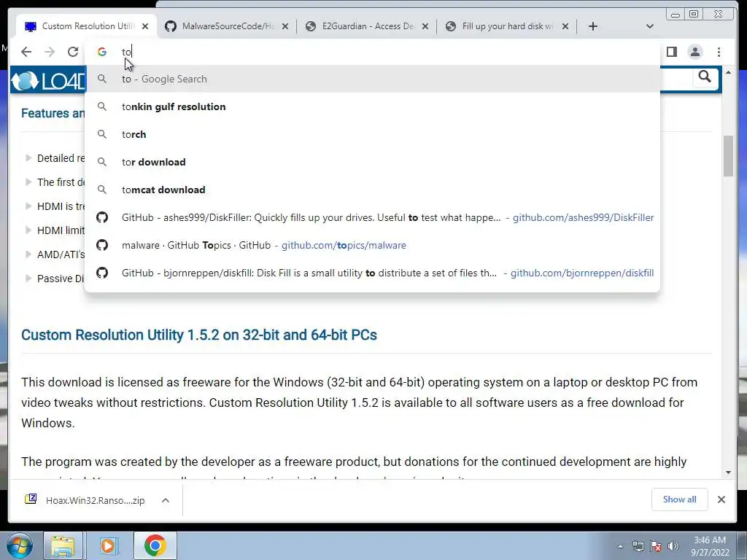Open the Chrome side panel icon
The width and height of the screenshot is (747, 560).
tap(672, 52)
